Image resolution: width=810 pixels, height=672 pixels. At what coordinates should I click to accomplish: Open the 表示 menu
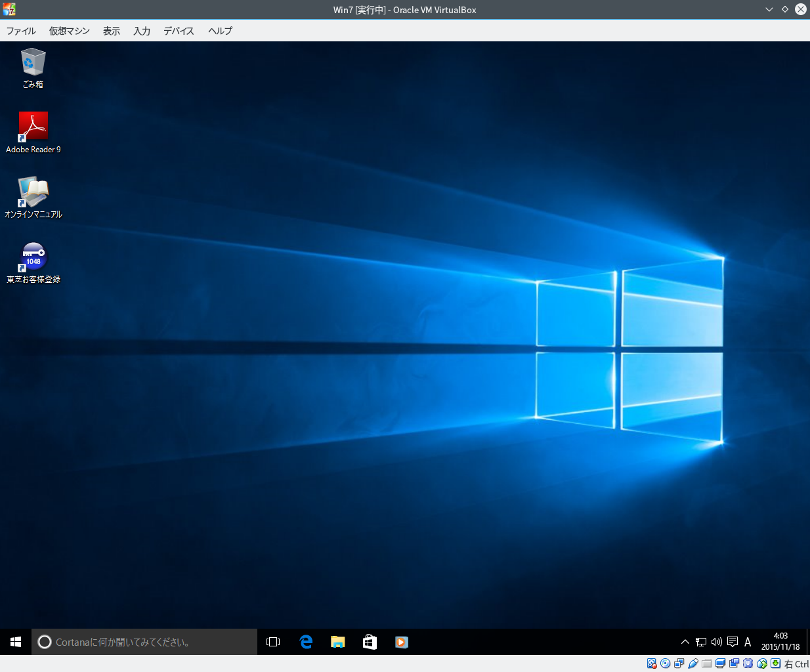[x=112, y=31]
